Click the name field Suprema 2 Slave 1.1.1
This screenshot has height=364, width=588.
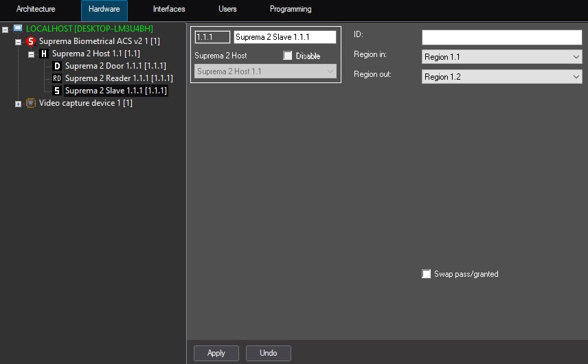click(x=285, y=37)
